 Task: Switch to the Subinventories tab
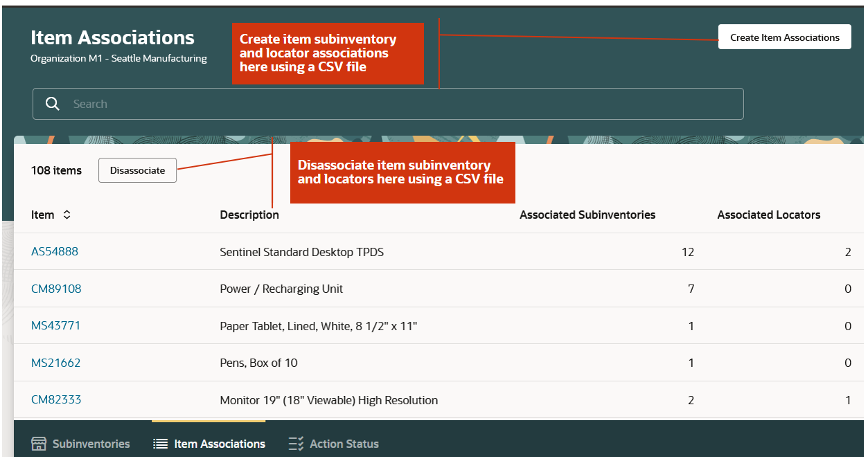tap(80, 444)
